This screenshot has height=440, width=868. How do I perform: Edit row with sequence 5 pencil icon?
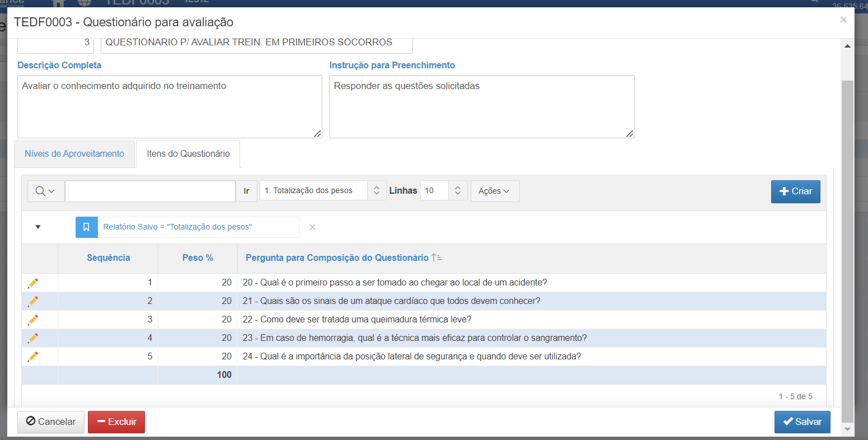[33, 357]
